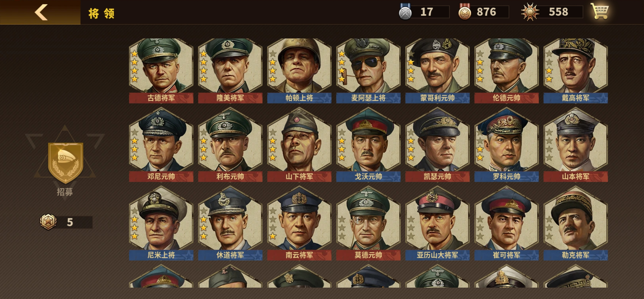The height and width of the screenshot is (299, 644).
Task: Click the 558 badge count value
Action: pyautogui.click(x=558, y=12)
